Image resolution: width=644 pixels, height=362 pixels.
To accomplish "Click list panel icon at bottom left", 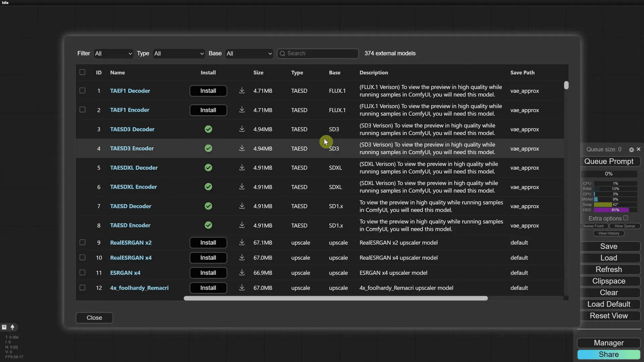I will pos(4,327).
